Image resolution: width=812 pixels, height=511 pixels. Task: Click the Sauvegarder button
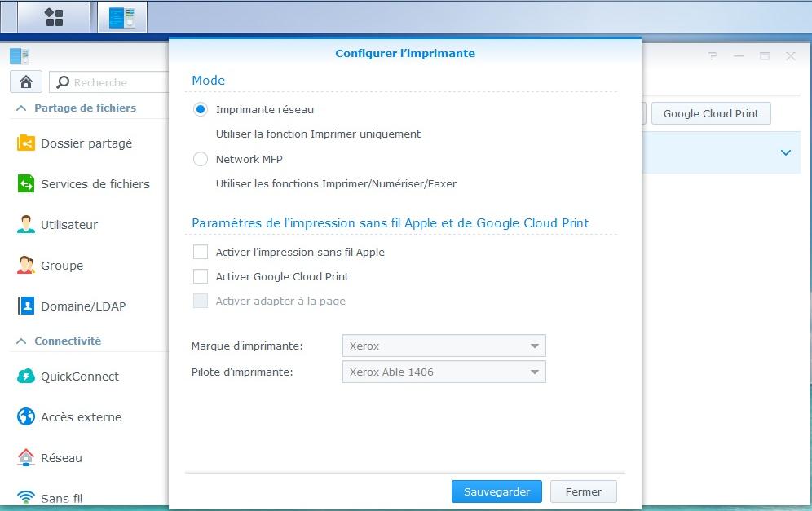coord(496,491)
